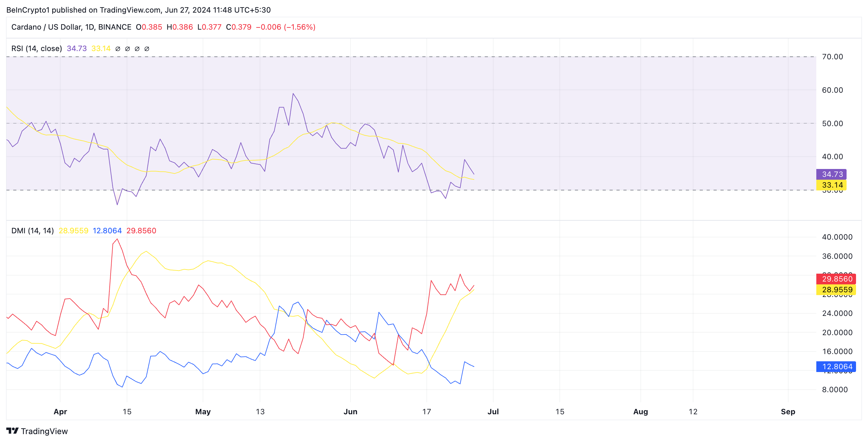Click the TradingView wordmark text
The image size is (868, 442).
click(44, 431)
